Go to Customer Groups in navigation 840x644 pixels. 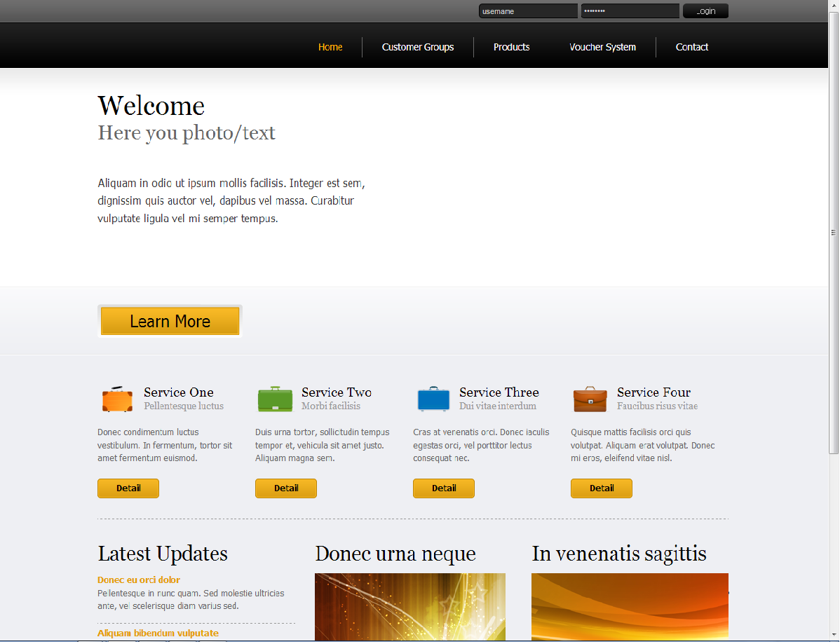click(x=418, y=47)
